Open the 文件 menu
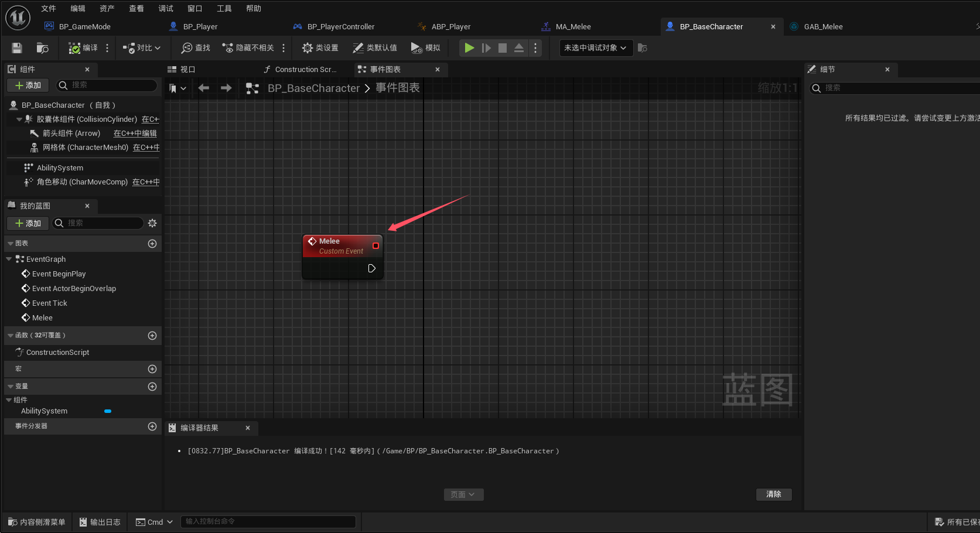This screenshot has height=533, width=980. point(49,8)
